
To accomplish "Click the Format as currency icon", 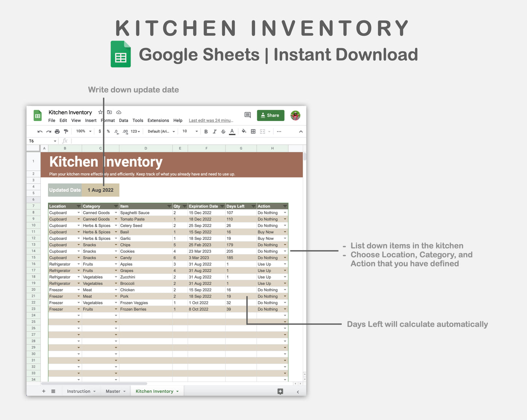I will point(100,131).
